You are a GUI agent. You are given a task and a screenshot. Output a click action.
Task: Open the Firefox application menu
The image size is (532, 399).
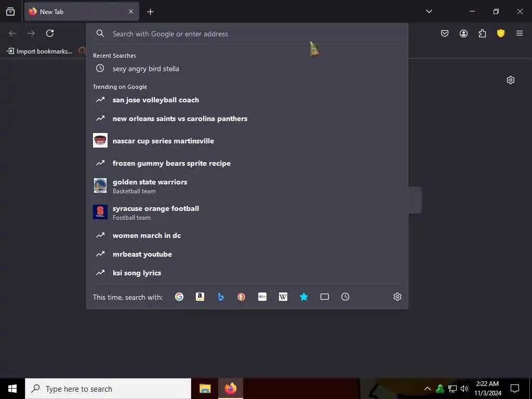pyautogui.click(x=520, y=33)
